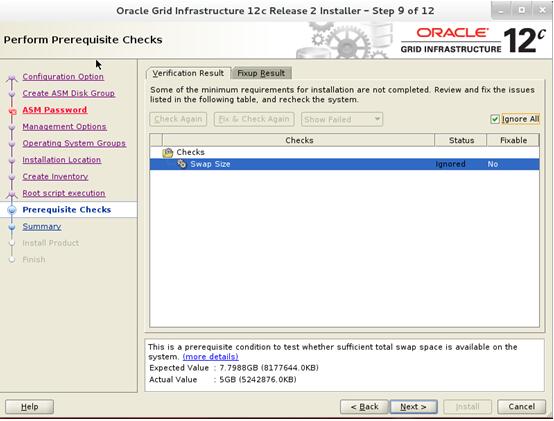This screenshot has height=421, width=554.
Task: Click the Back button
Action: click(x=364, y=407)
